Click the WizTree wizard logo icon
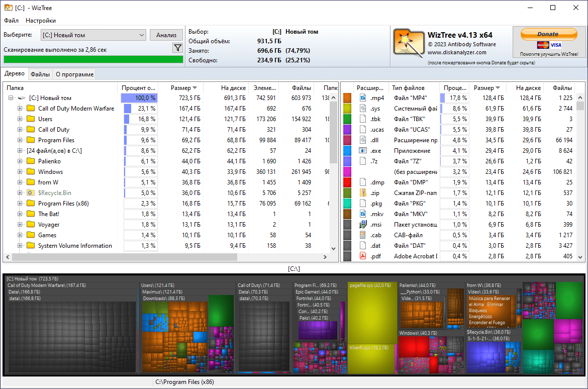The image size is (588, 389). coord(409,44)
